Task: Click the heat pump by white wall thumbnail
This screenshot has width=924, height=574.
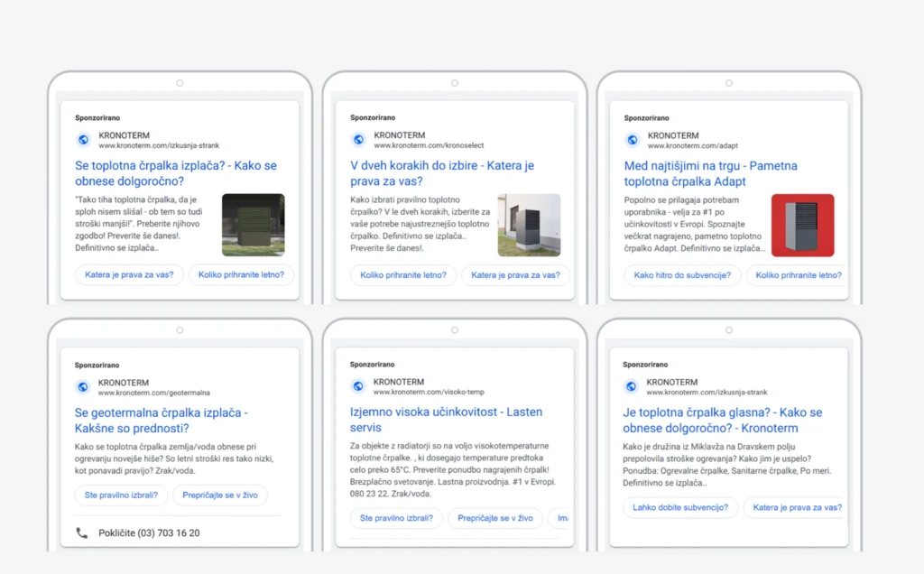Action: coord(529,225)
